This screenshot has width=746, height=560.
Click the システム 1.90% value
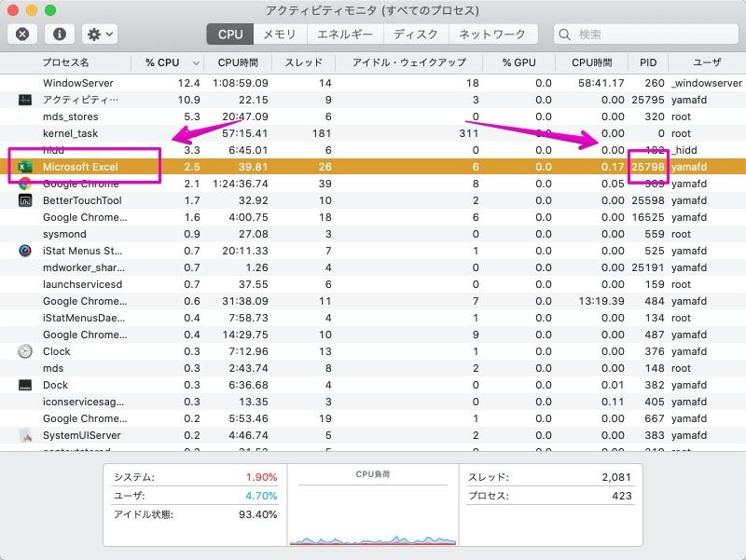261,477
